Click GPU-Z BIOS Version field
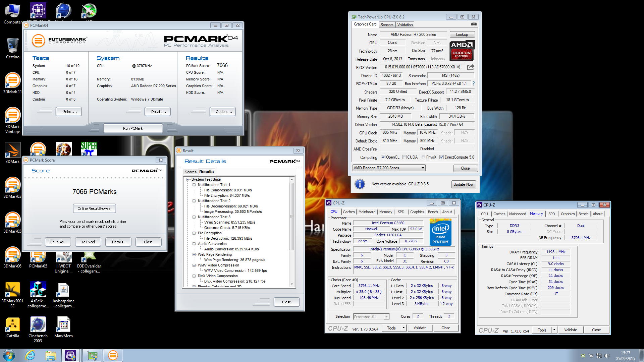The height and width of the screenshot is (362, 644). tap(423, 67)
